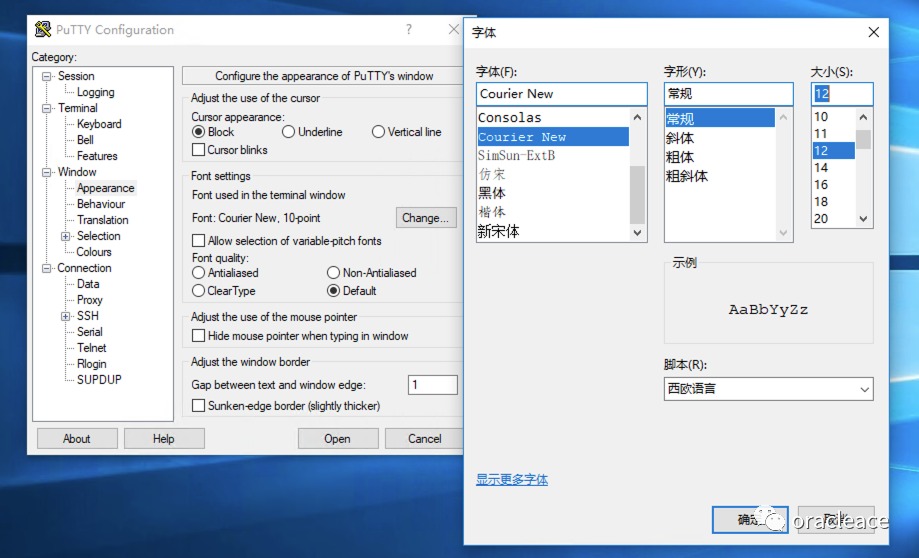Select 新宋体 in font list
Image resolution: width=919 pixels, height=558 pixels.
tap(553, 231)
